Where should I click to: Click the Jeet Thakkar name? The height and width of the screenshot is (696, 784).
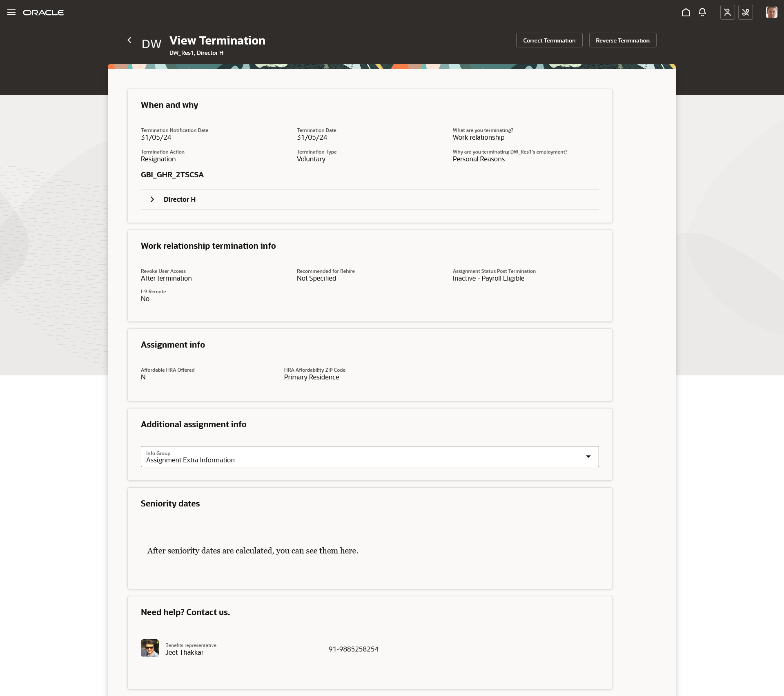pyautogui.click(x=184, y=653)
